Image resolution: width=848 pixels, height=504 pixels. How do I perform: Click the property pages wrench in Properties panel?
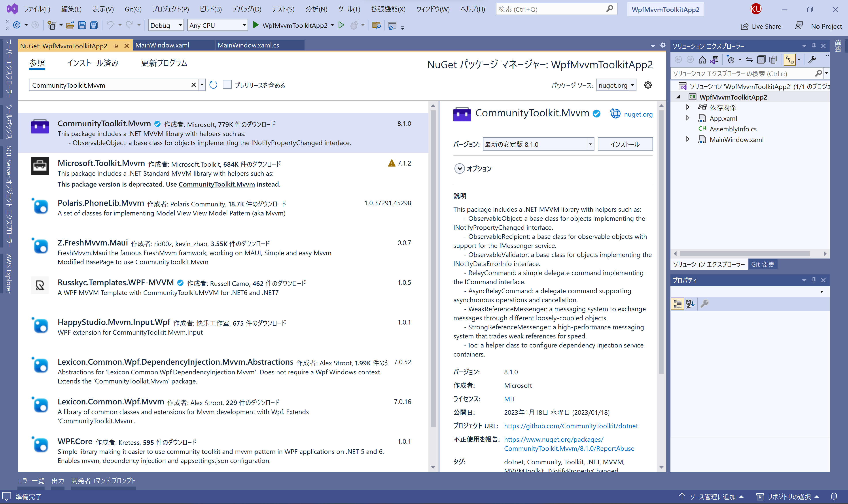pyautogui.click(x=705, y=303)
